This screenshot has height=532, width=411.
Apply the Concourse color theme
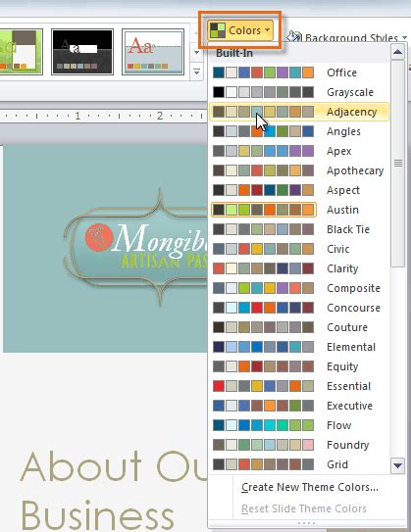[x=299, y=308]
